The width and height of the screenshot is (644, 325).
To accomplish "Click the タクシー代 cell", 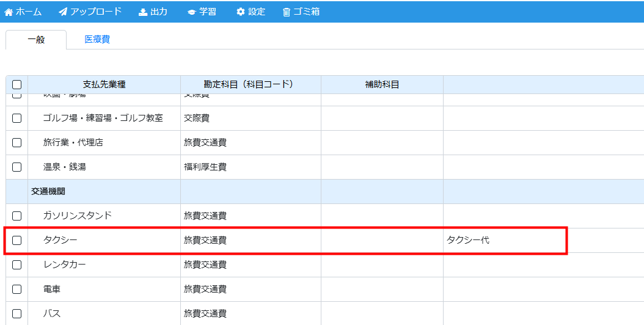I will (x=468, y=240).
